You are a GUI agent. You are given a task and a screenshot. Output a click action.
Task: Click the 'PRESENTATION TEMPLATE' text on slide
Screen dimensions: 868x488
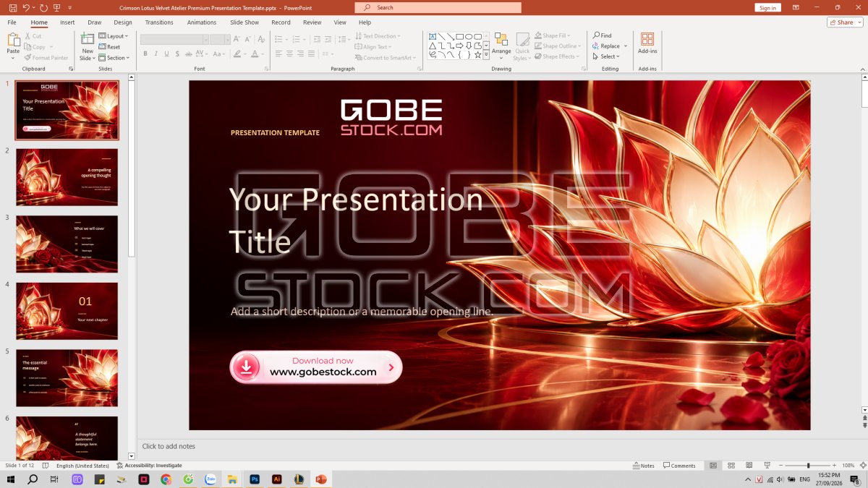(275, 133)
